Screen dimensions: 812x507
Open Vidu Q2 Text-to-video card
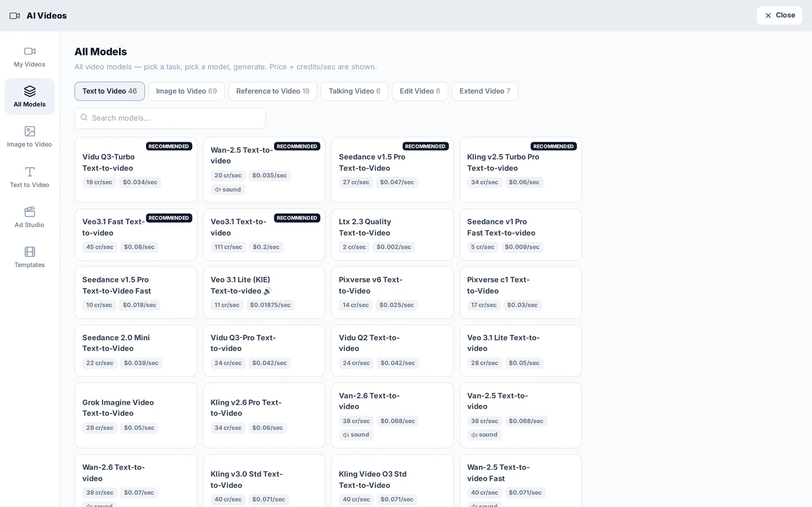pos(392,350)
